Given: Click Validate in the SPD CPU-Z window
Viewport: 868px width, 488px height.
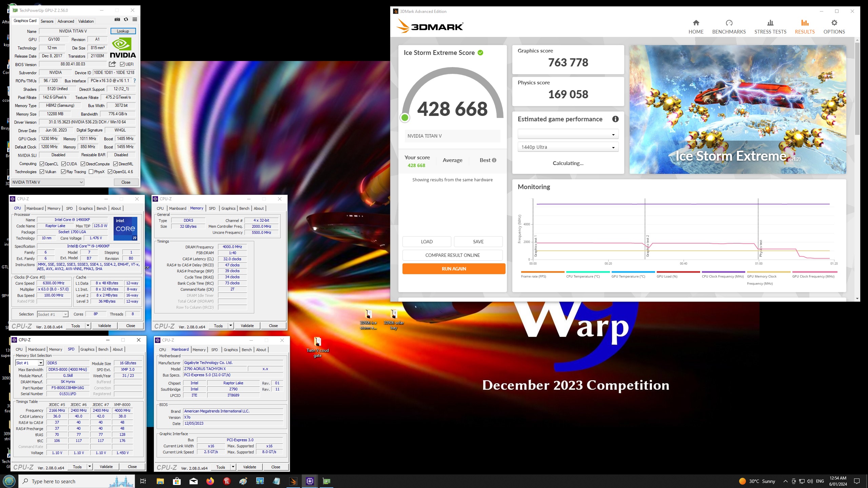Looking at the screenshot, I should [x=106, y=467].
